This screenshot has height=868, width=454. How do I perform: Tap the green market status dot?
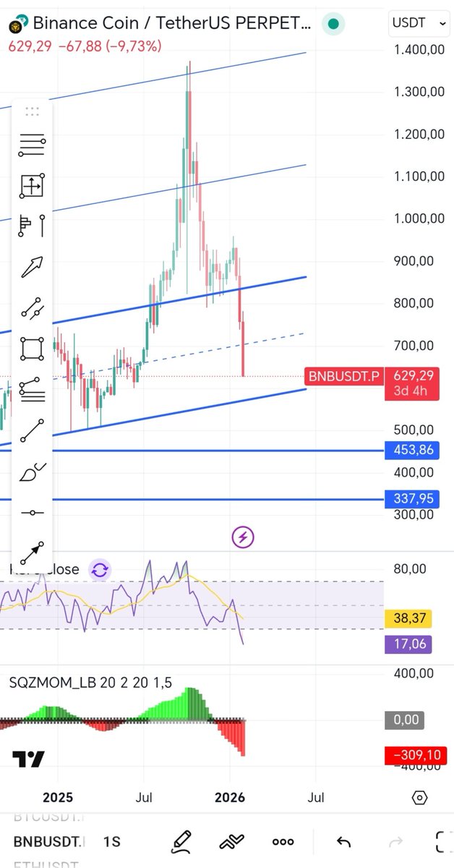333,24
